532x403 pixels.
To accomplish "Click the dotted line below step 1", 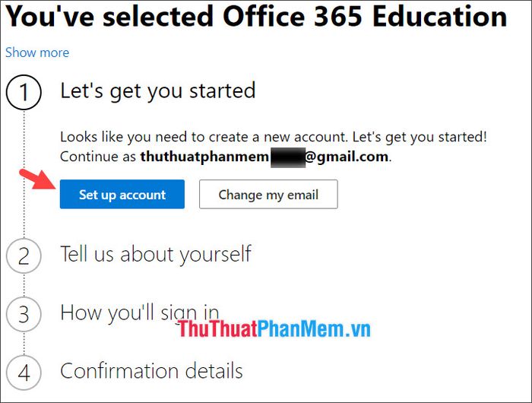I will (24, 174).
